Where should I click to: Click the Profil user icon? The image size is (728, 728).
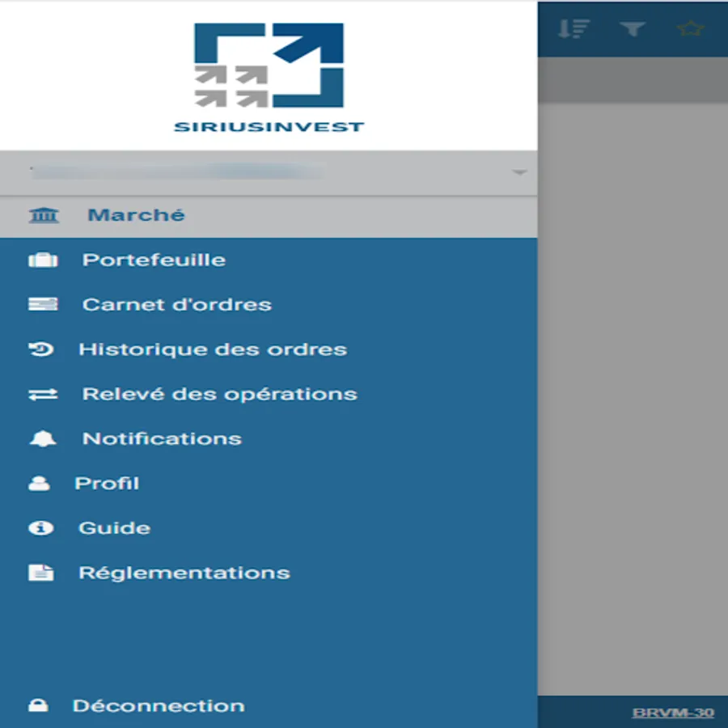40,484
